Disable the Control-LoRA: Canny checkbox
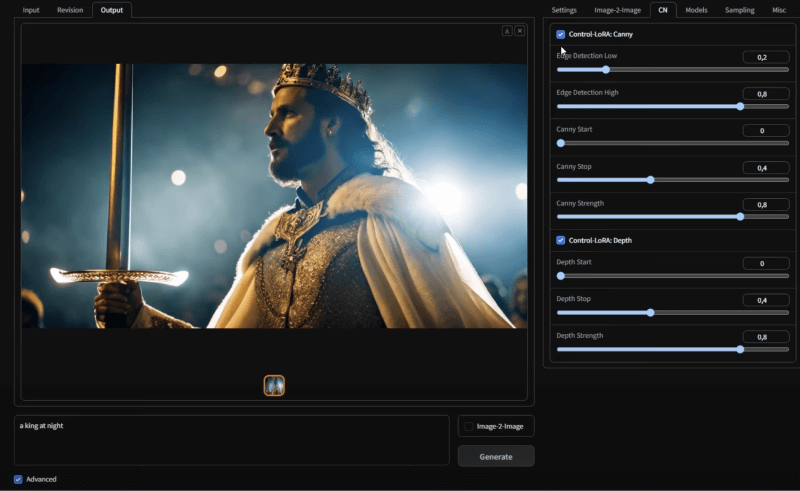This screenshot has width=800, height=491. click(561, 34)
